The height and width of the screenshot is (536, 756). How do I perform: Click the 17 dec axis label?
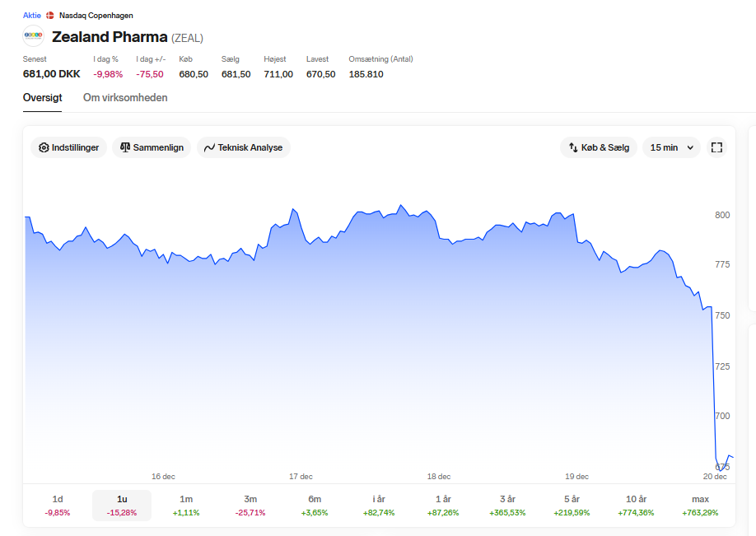tap(301, 476)
